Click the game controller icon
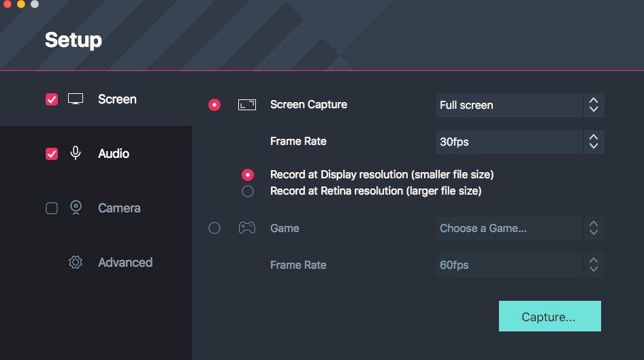This screenshot has height=360, width=644. (x=246, y=228)
